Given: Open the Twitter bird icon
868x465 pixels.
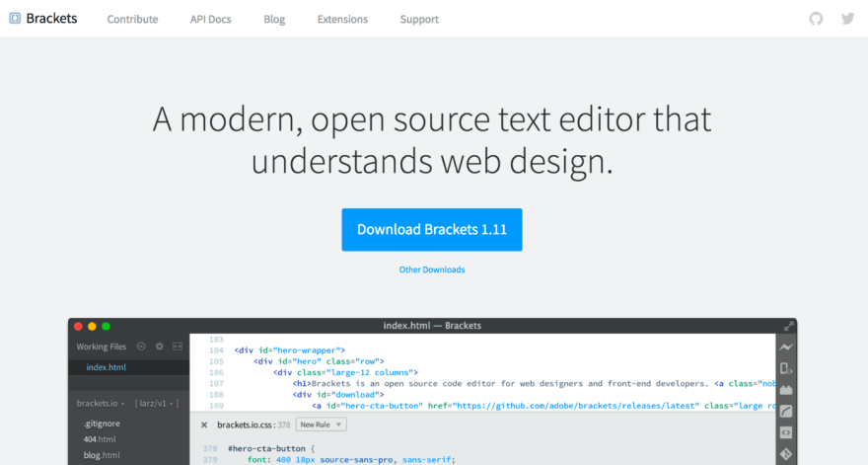Looking at the screenshot, I should tap(847, 19).
